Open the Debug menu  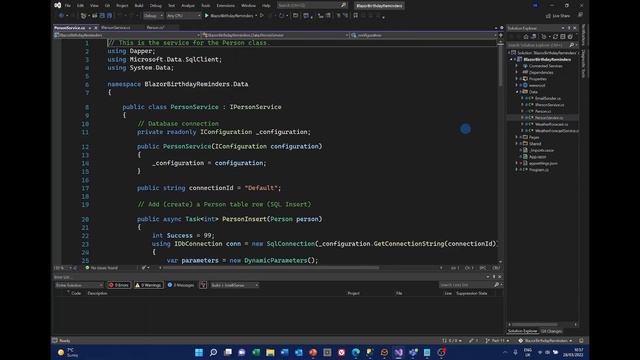click(156, 6)
